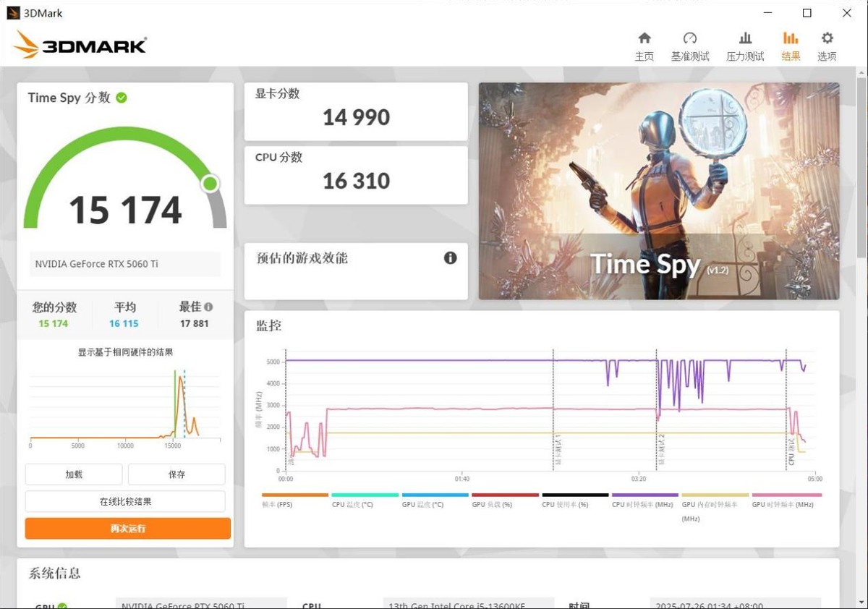Toggle the CPU 时钟频率 (MHz) purple legend swatch

645,495
